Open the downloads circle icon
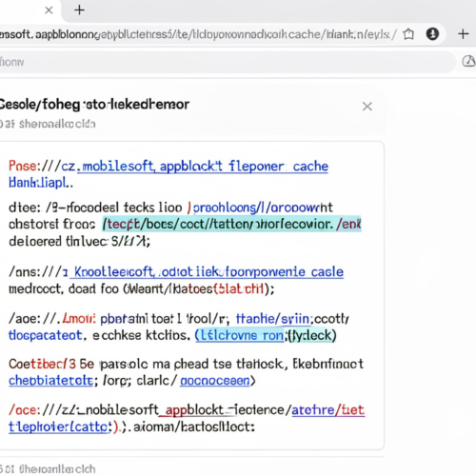Viewport: 476px width, 476px height. [x=432, y=33]
